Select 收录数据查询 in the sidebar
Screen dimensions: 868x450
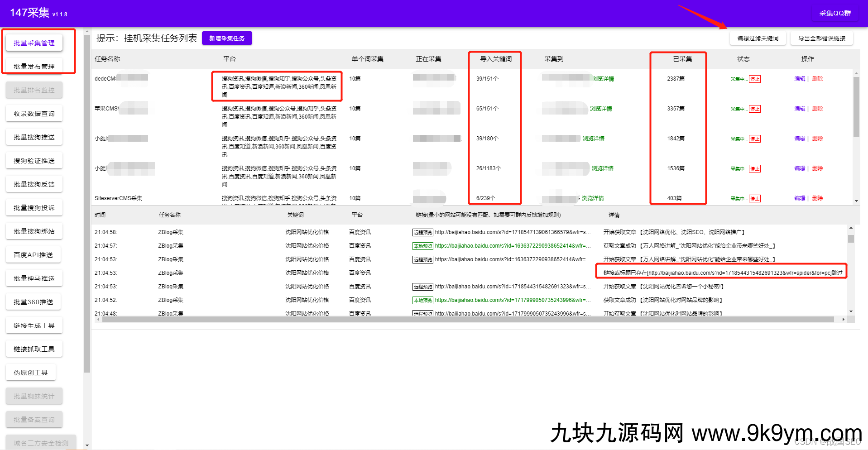tap(34, 114)
